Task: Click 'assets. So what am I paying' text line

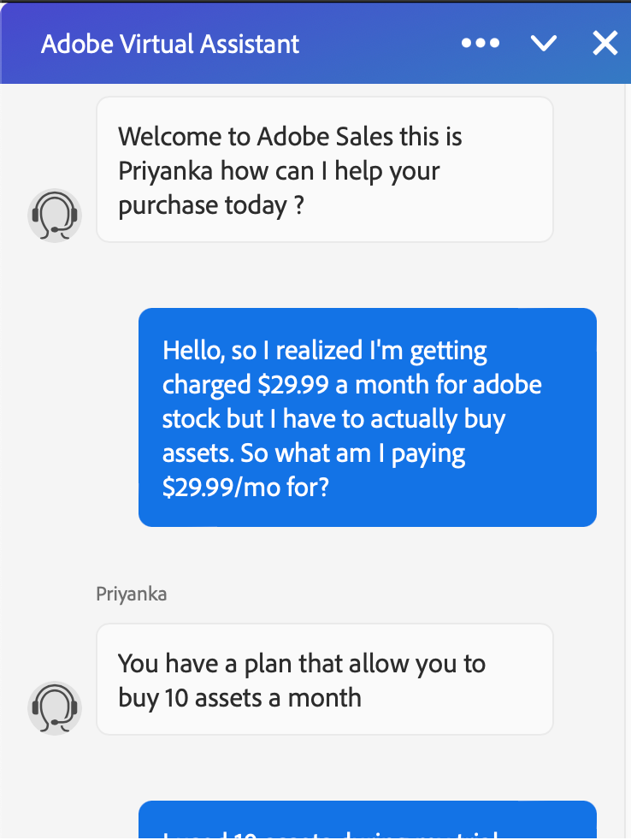Action: click(314, 453)
